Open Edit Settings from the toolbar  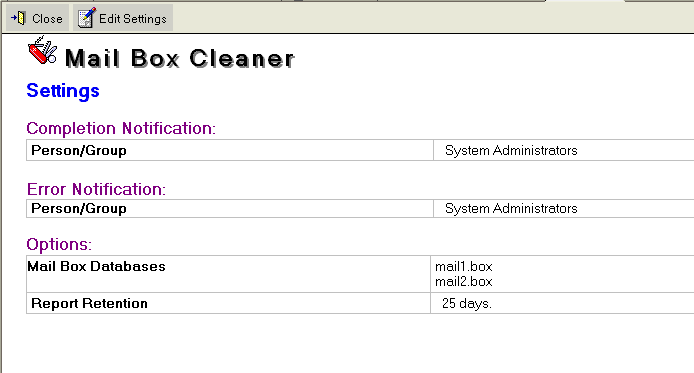(123, 19)
